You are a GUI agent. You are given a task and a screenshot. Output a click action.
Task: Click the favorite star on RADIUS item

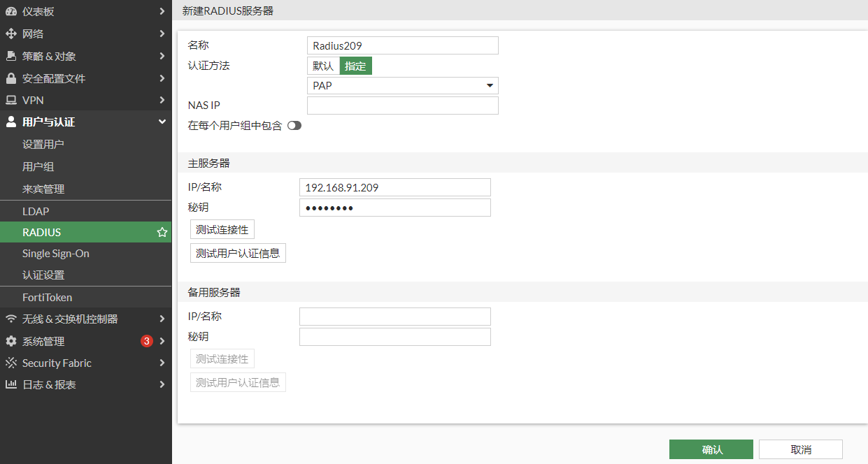coord(162,232)
